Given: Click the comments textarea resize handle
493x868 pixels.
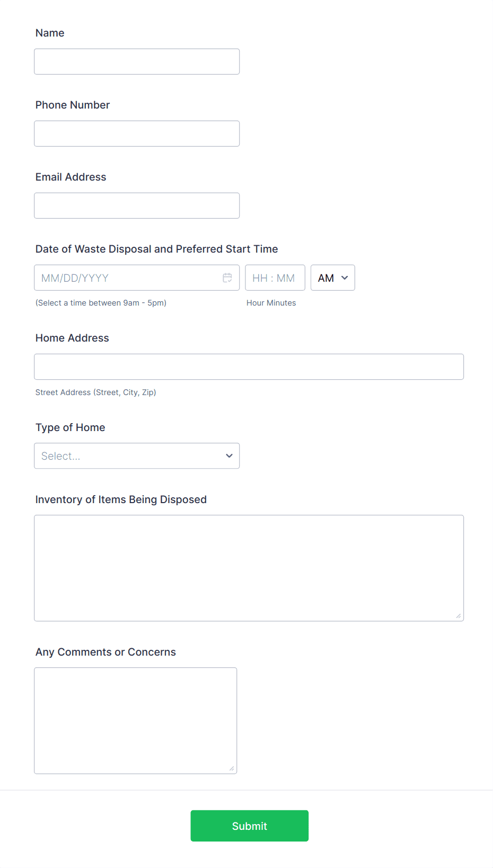Looking at the screenshot, I should click(x=232, y=768).
